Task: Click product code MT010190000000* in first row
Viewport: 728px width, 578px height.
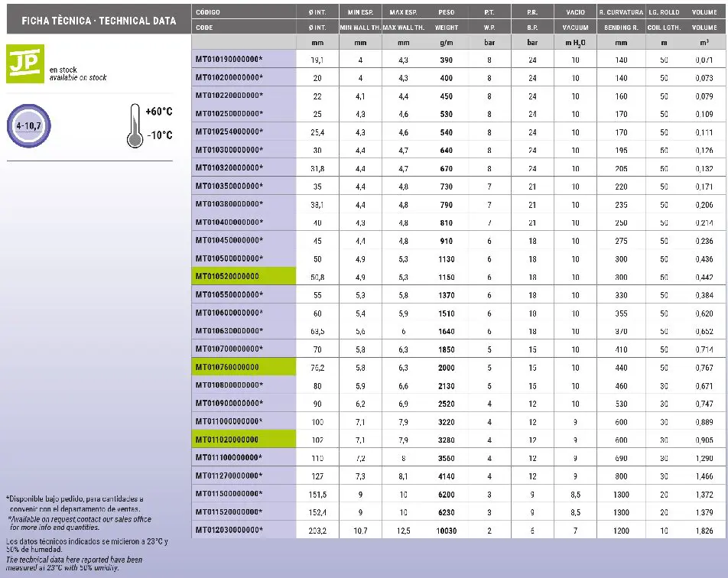Action: pyautogui.click(x=229, y=59)
